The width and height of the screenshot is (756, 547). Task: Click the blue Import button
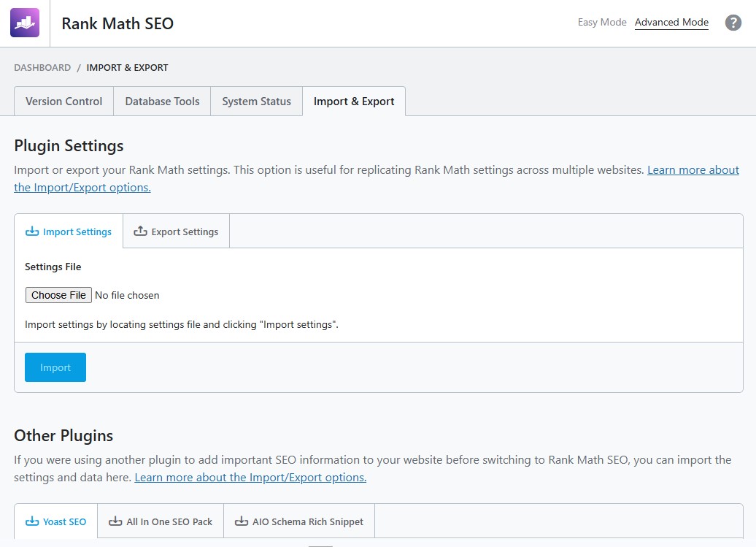tap(55, 367)
